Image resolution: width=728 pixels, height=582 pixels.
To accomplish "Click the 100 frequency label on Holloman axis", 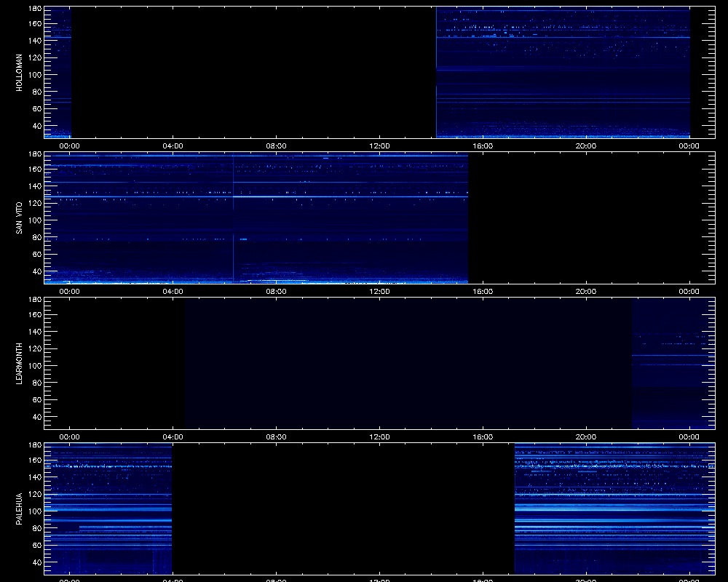I will tap(35, 75).
